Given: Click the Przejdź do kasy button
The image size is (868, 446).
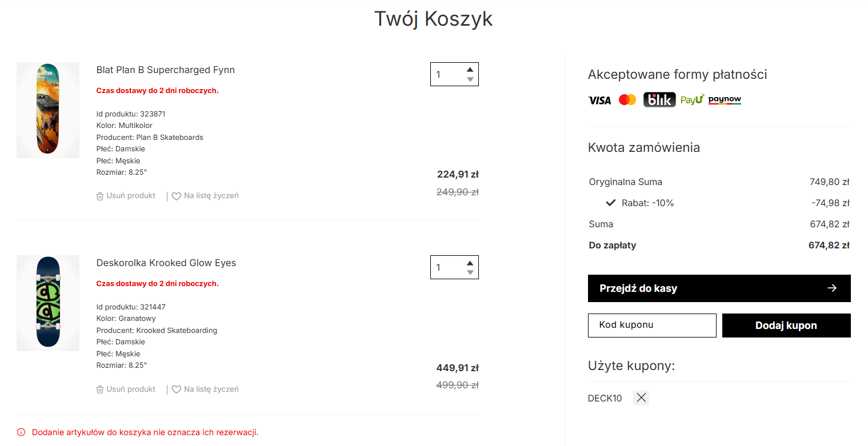Looking at the screenshot, I should click(x=719, y=288).
